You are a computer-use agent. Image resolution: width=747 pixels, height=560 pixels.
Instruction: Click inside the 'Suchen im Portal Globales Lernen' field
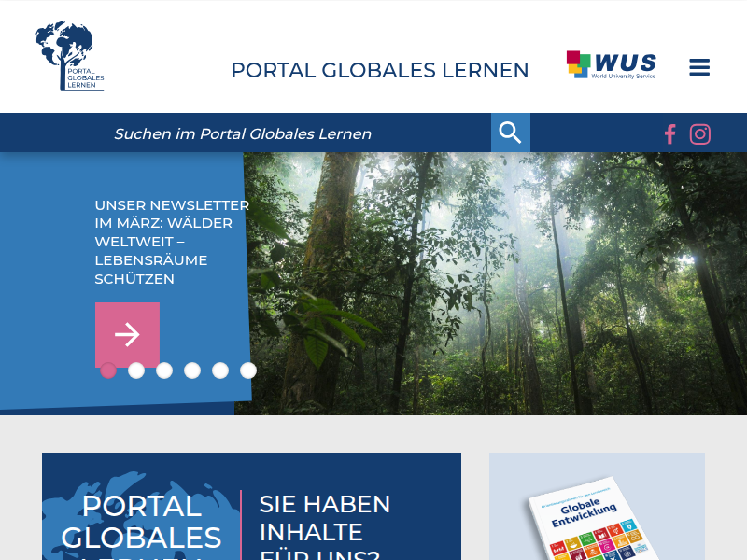(x=280, y=133)
